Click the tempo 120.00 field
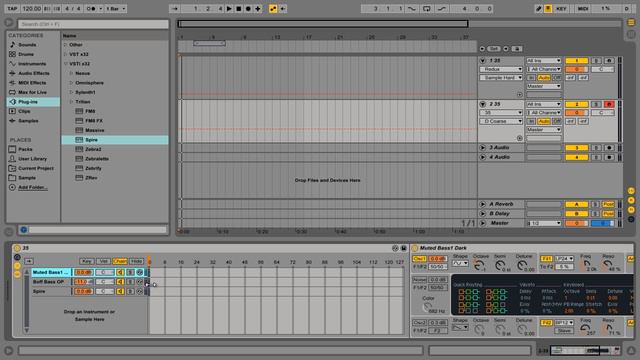This screenshot has width=640, height=360. click(x=31, y=9)
